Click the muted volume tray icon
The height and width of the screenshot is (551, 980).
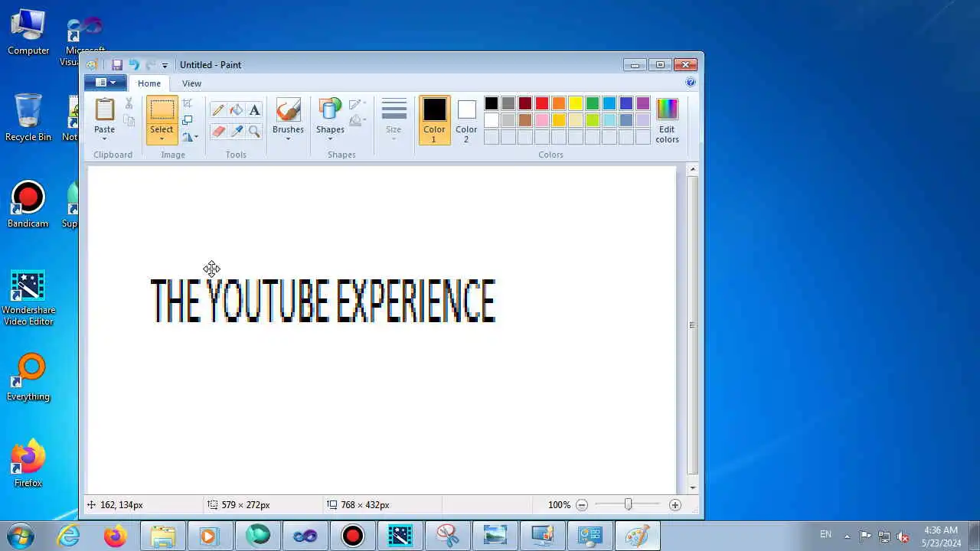coord(903,536)
